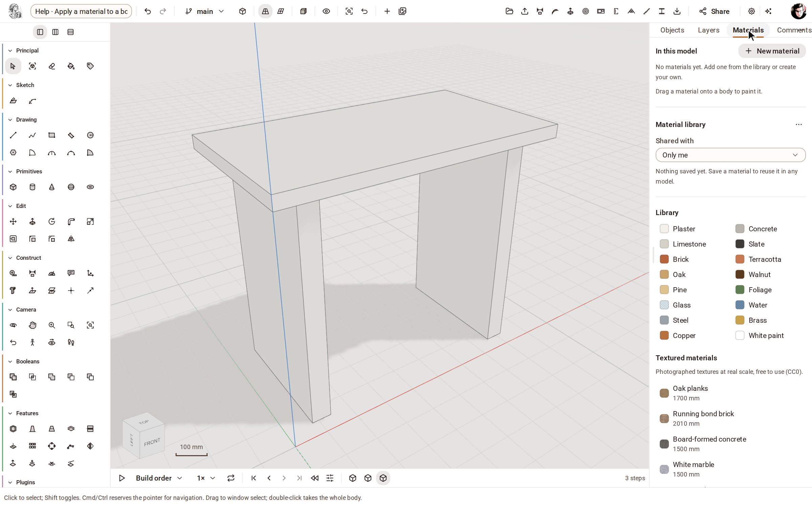Choose the Paint bucket tool
The image size is (812, 508).
[71, 66]
